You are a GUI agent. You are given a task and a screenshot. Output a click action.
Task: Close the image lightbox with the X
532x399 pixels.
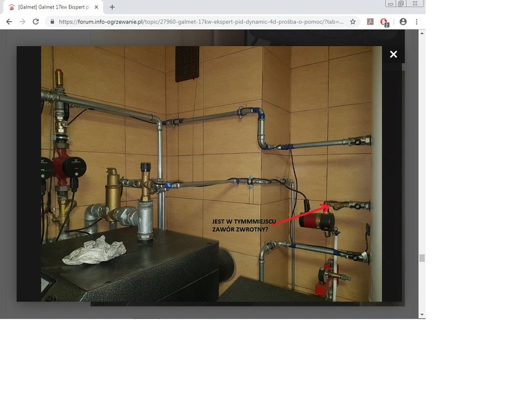tap(393, 54)
